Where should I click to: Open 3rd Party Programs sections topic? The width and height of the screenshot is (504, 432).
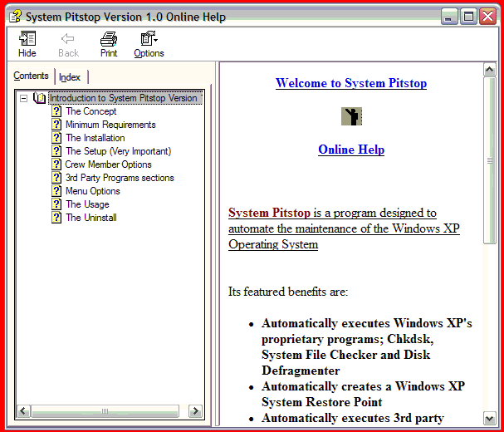pyautogui.click(x=120, y=178)
